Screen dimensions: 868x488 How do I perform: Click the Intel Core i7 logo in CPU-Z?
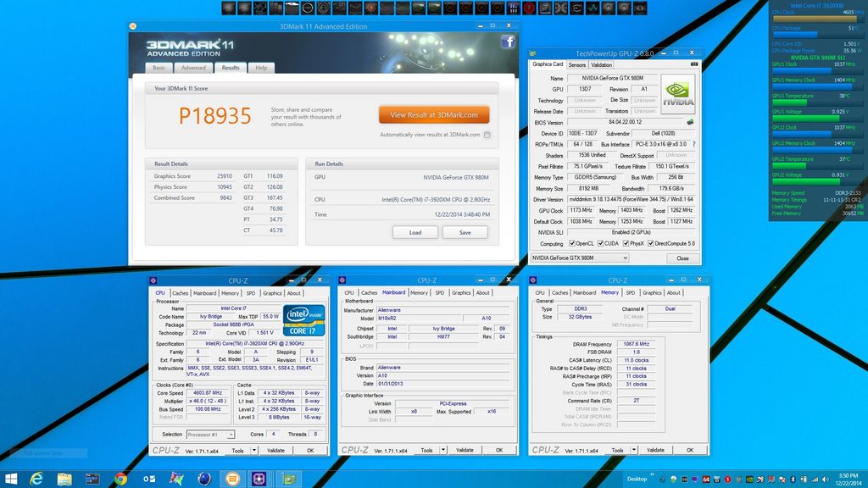[303, 320]
